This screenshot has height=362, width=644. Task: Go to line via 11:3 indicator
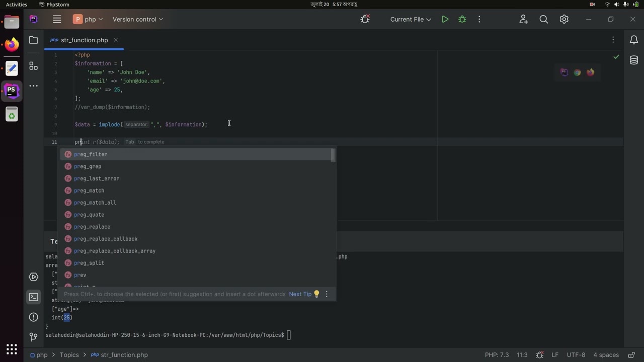[522, 355]
